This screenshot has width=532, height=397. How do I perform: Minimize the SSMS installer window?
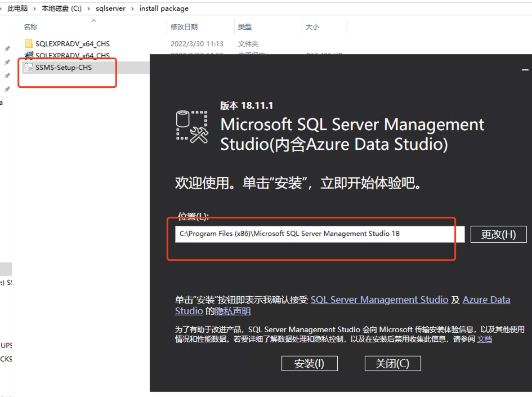click(x=525, y=70)
